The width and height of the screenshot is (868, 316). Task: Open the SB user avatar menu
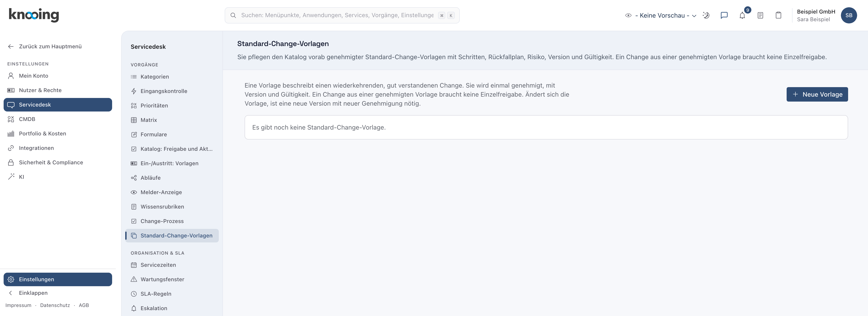point(849,16)
